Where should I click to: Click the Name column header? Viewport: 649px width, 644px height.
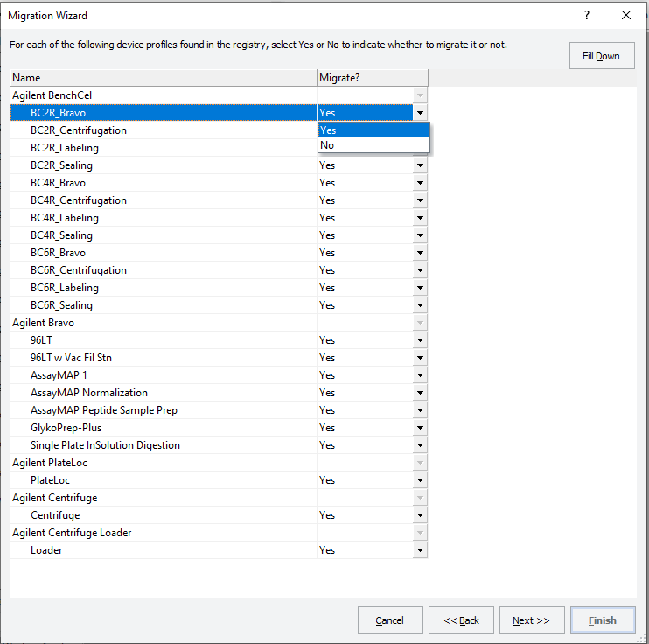coord(164,78)
